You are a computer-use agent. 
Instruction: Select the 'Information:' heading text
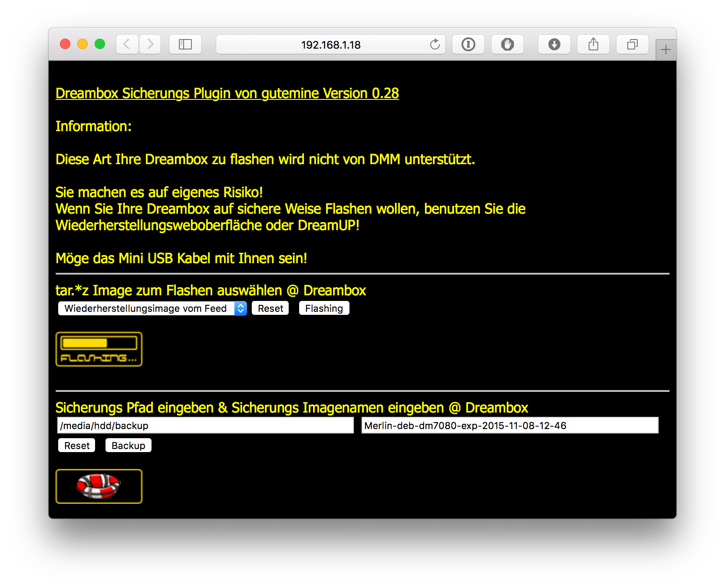[x=93, y=126]
